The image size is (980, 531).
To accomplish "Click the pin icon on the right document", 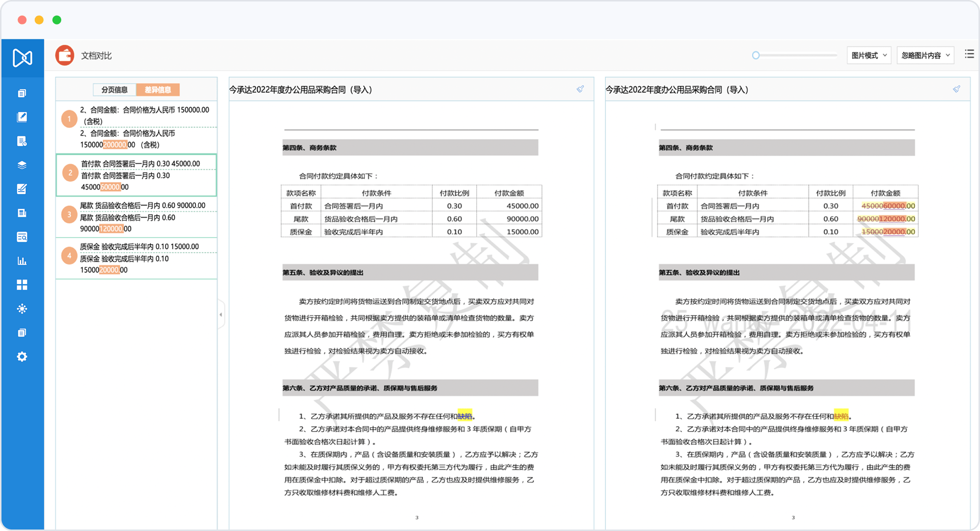I will (x=956, y=89).
